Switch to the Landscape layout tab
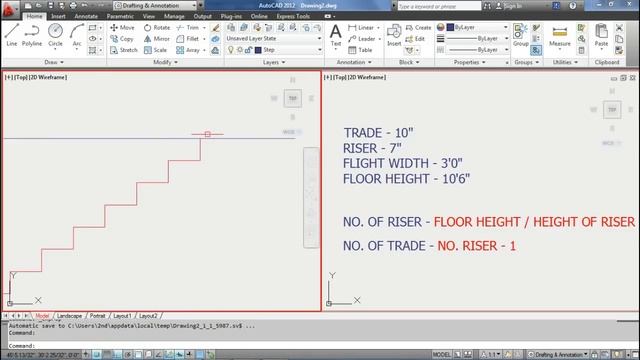640x360 pixels. pos(69,316)
